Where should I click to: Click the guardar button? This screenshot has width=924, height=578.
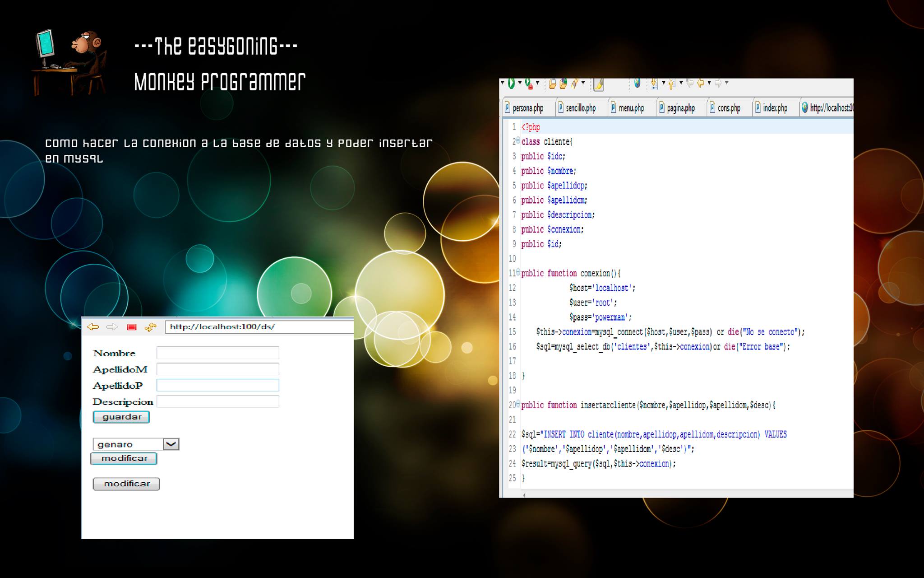[x=121, y=417]
